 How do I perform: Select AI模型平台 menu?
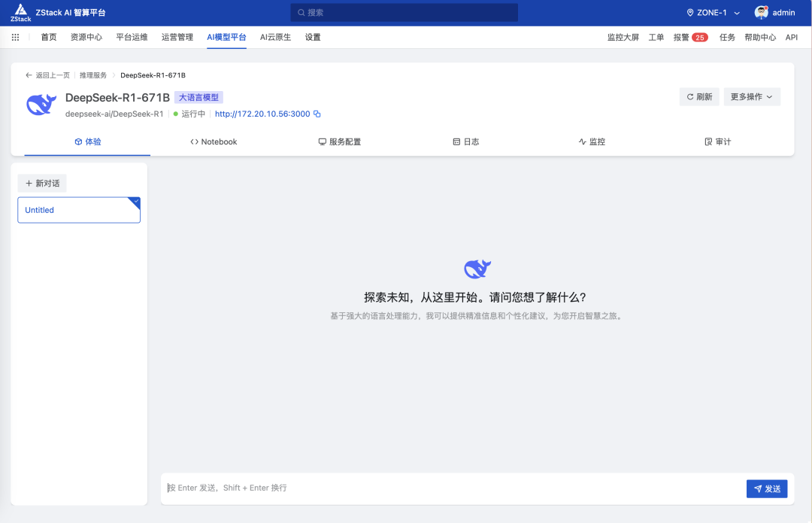[226, 38]
